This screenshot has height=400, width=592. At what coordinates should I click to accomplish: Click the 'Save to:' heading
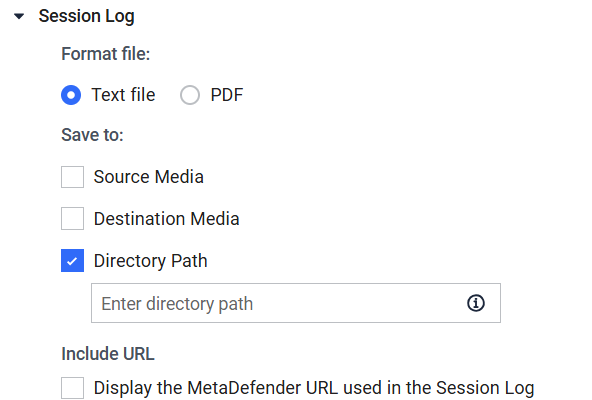[x=92, y=135]
